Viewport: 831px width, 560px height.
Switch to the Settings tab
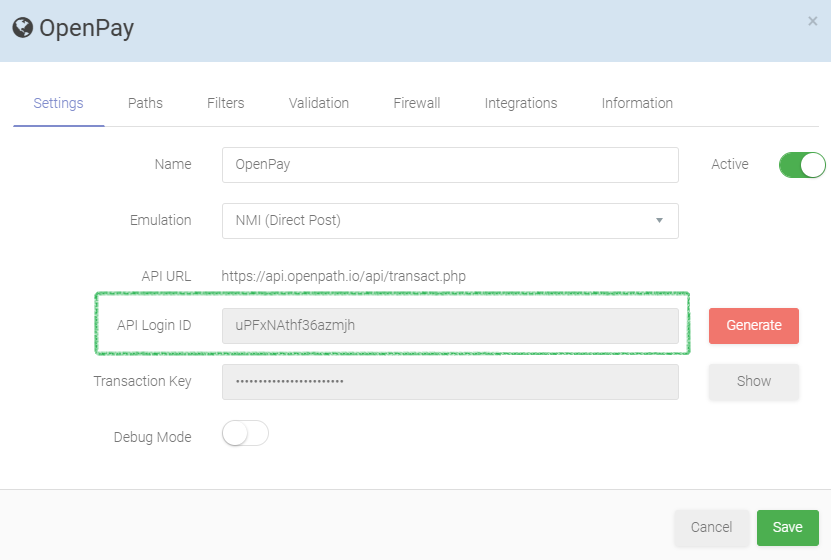(58, 103)
